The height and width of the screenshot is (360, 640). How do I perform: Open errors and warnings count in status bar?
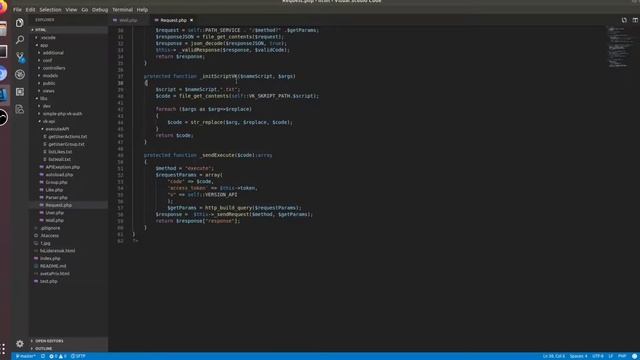pyautogui.click(x=58, y=356)
